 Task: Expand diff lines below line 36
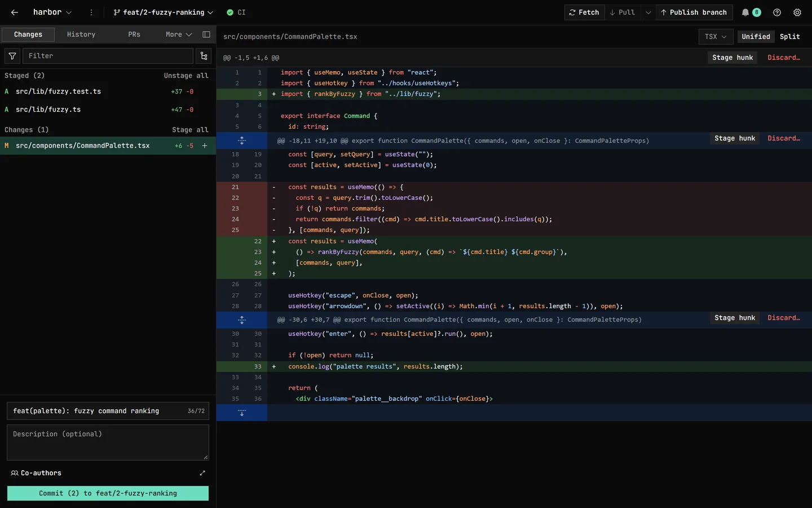(242, 413)
